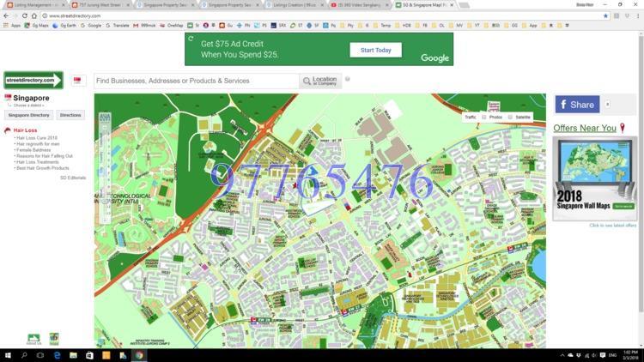Reload the page with browser refresh icon

[x=25, y=15]
